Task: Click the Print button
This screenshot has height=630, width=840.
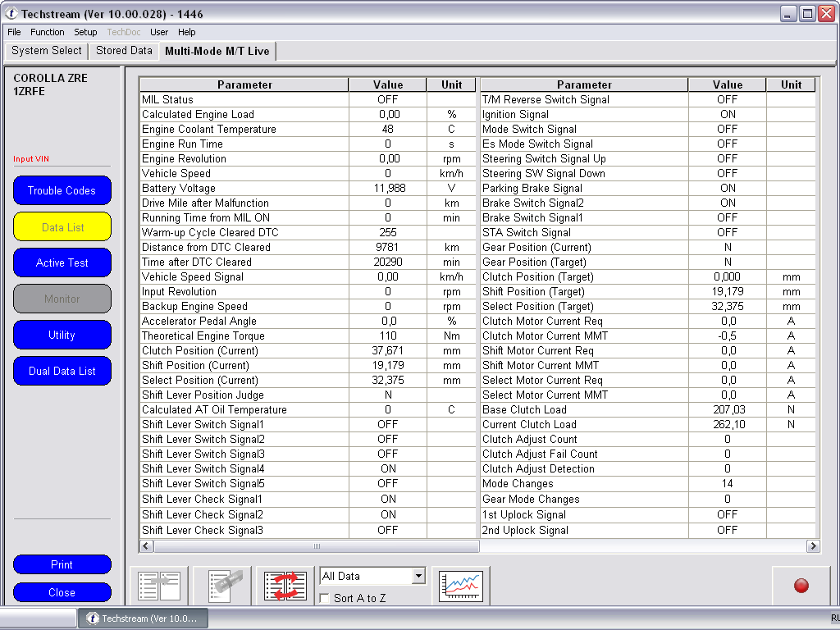Action: coord(62,564)
